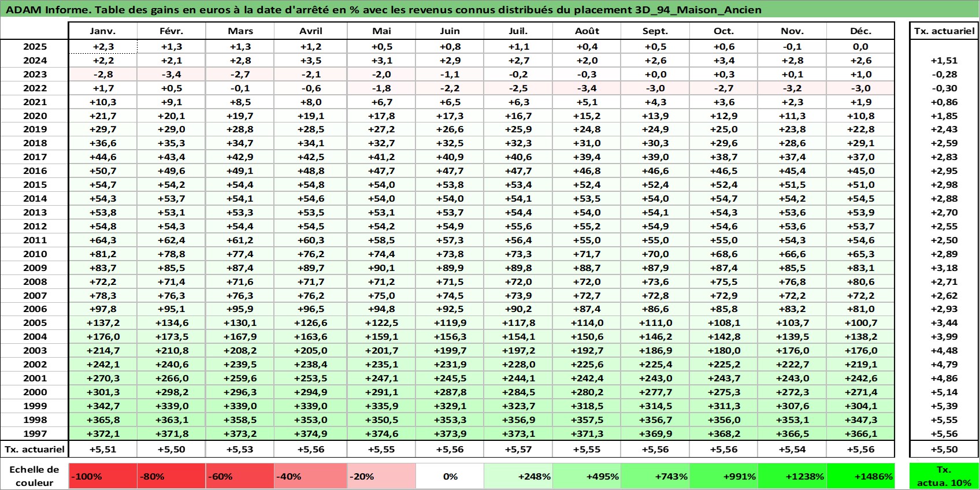Click the +248% pale green swatch
Image resolution: width=980 pixels, height=490 pixels.
(x=518, y=476)
